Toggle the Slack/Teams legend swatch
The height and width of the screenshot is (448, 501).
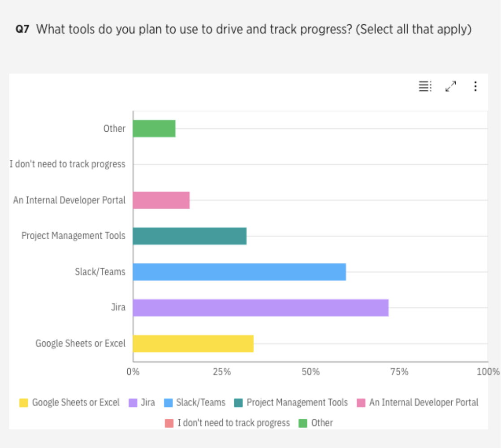pyautogui.click(x=168, y=403)
